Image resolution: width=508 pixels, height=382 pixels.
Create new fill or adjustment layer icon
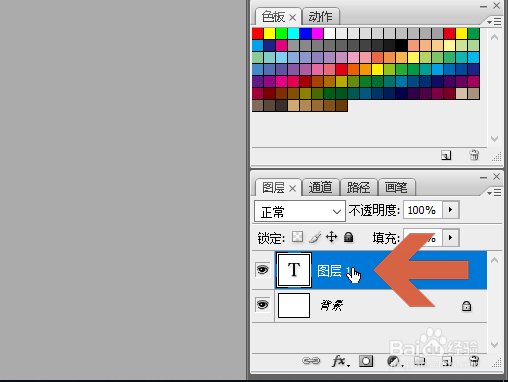click(x=394, y=361)
